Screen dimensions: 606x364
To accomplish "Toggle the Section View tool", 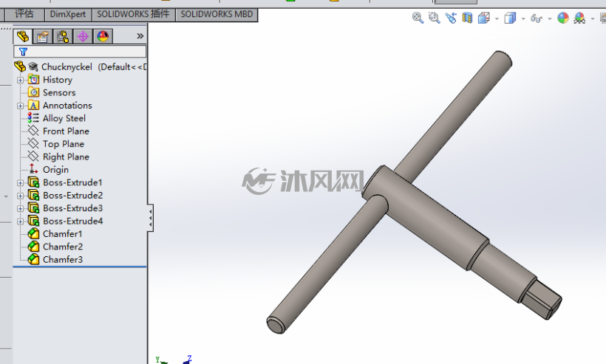I will [467, 18].
